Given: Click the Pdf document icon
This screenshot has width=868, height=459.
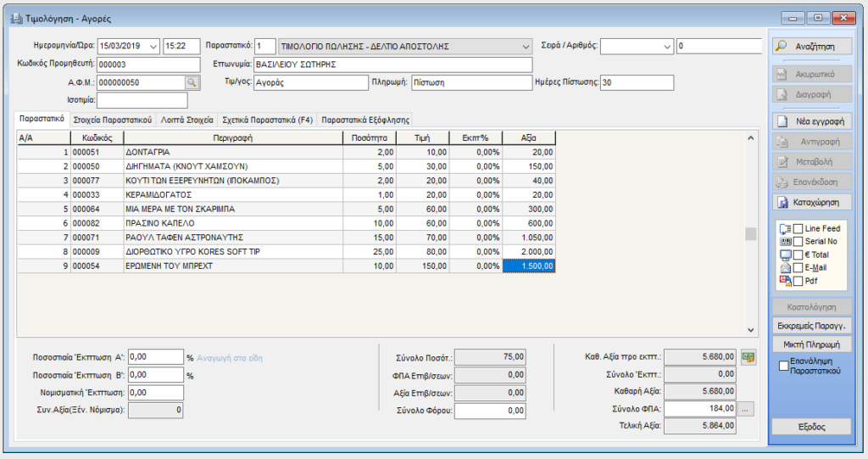Looking at the screenshot, I should (785, 281).
